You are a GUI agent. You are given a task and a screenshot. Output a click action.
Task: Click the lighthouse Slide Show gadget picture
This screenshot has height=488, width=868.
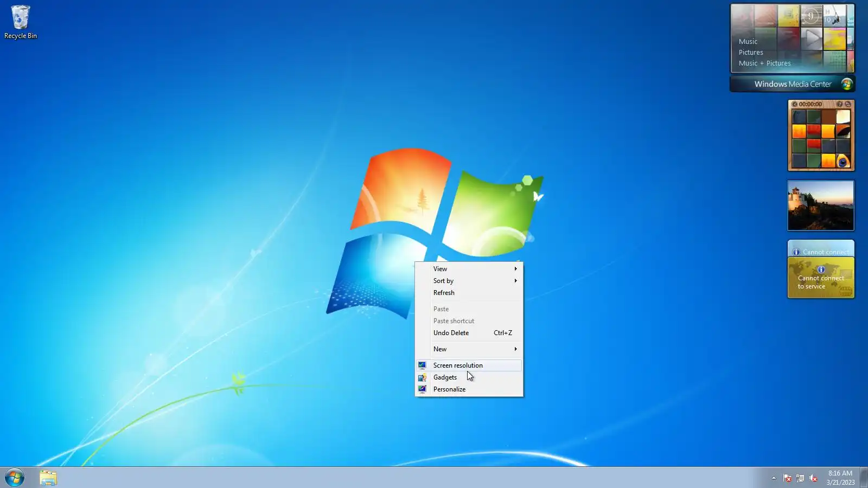pyautogui.click(x=821, y=206)
